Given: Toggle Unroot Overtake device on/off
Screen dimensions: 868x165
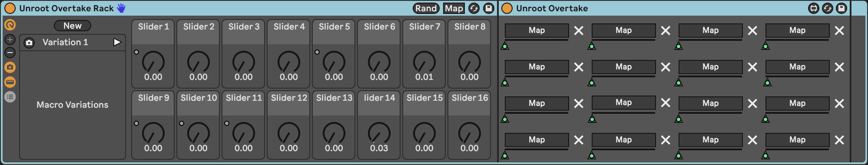Looking at the screenshot, I should [x=507, y=8].
